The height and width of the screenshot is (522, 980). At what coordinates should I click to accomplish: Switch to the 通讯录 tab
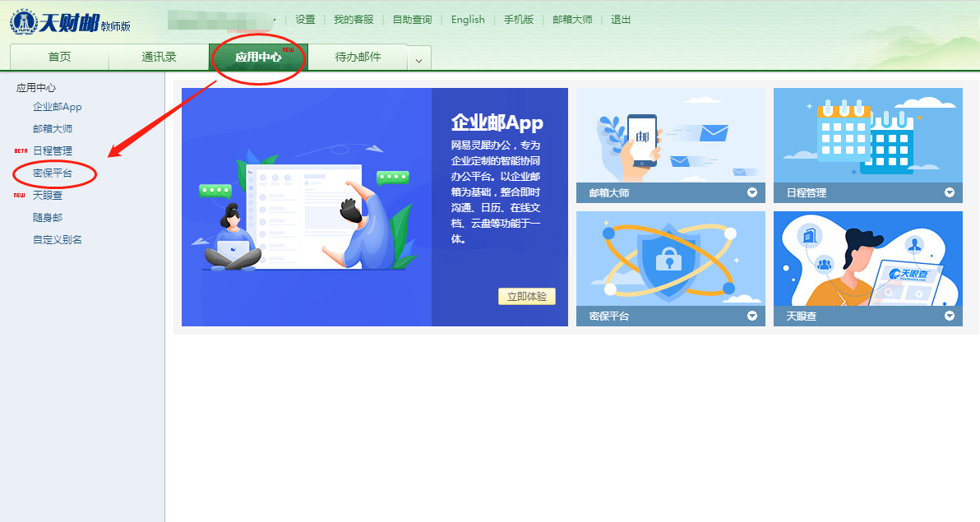coord(159,58)
